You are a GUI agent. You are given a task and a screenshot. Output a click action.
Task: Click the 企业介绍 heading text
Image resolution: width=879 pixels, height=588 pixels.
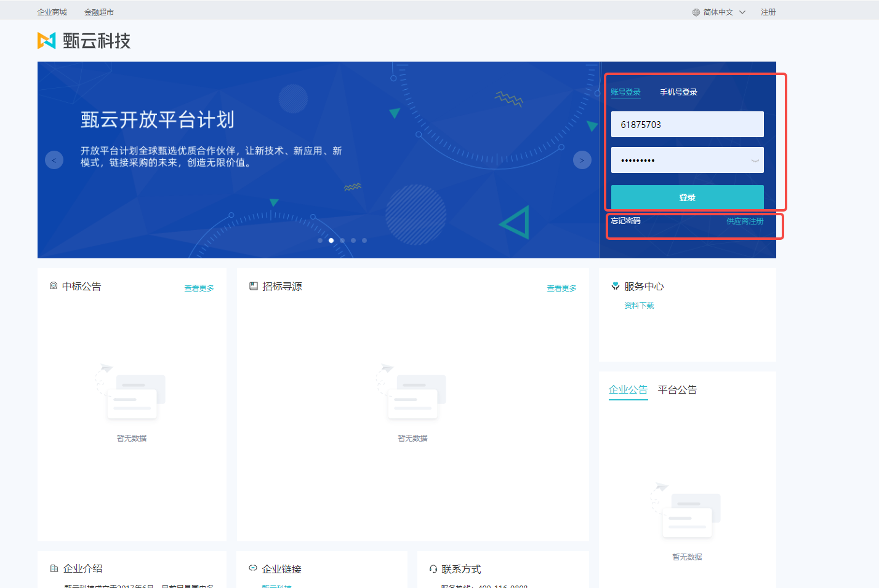point(82,569)
